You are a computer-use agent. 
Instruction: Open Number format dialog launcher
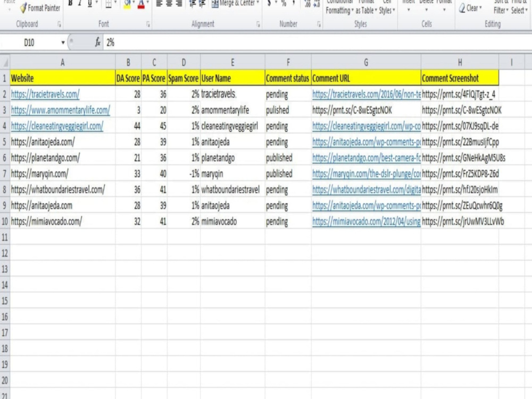coord(319,24)
